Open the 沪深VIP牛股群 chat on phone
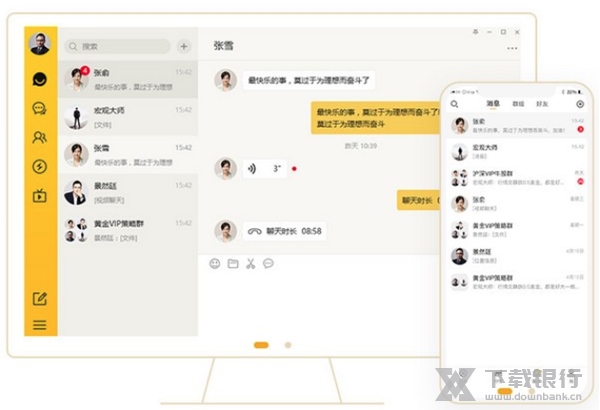This screenshot has height=410, width=600. tap(517, 178)
